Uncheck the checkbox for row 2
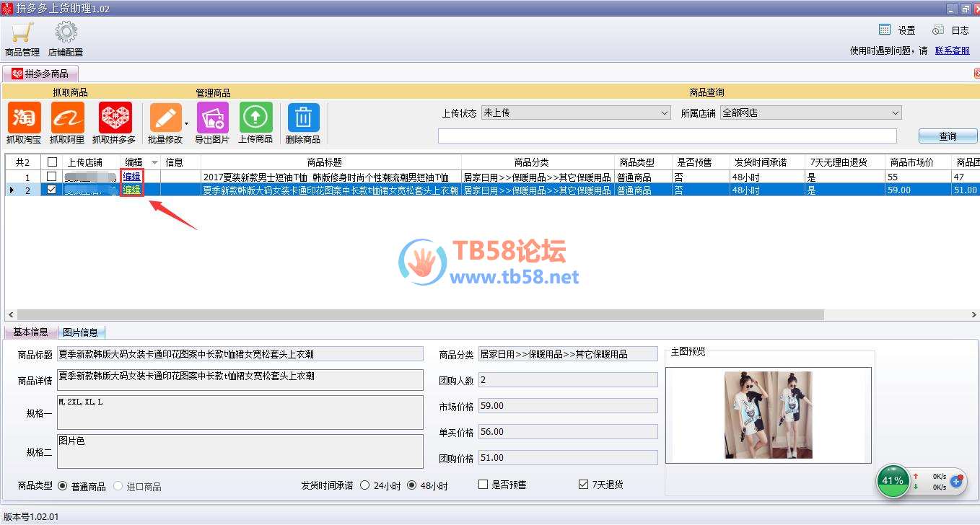Image resolution: width=980 pixels, height=525 pixels. (x=52, y=190)
